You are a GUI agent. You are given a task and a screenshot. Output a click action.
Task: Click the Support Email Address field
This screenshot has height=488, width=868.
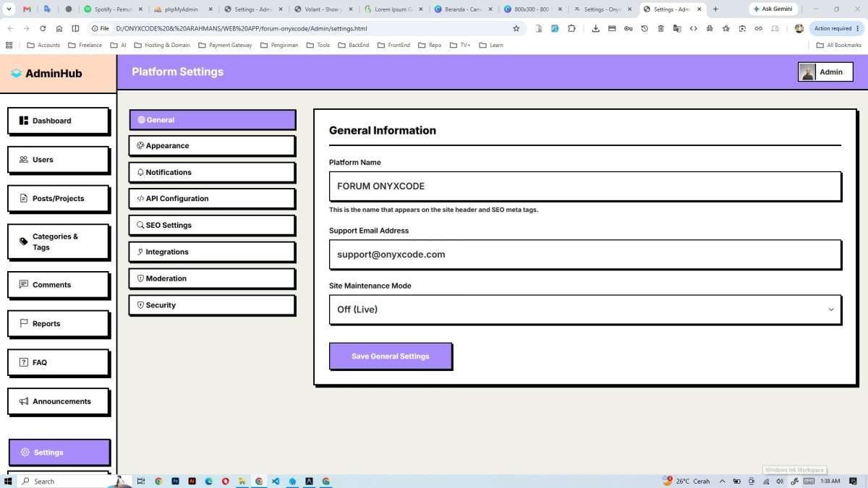click(x=585, y=254)
